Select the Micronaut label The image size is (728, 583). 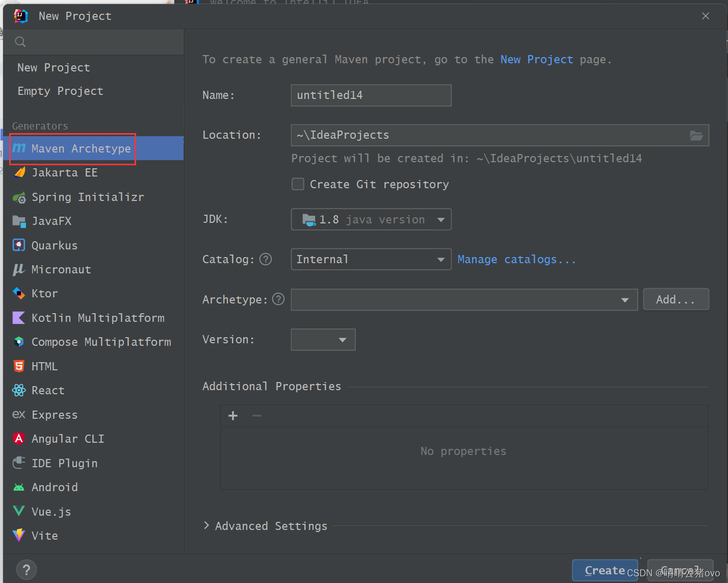pos(61,269)
